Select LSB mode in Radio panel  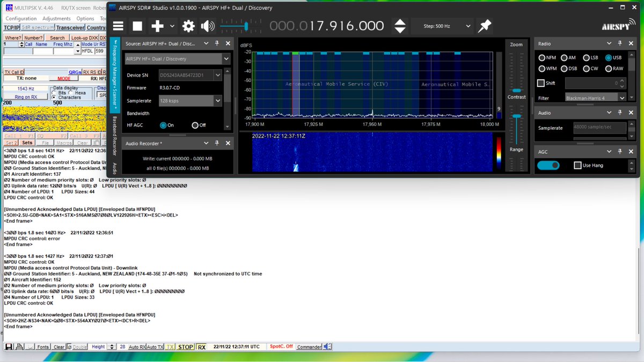click(586, 58)
